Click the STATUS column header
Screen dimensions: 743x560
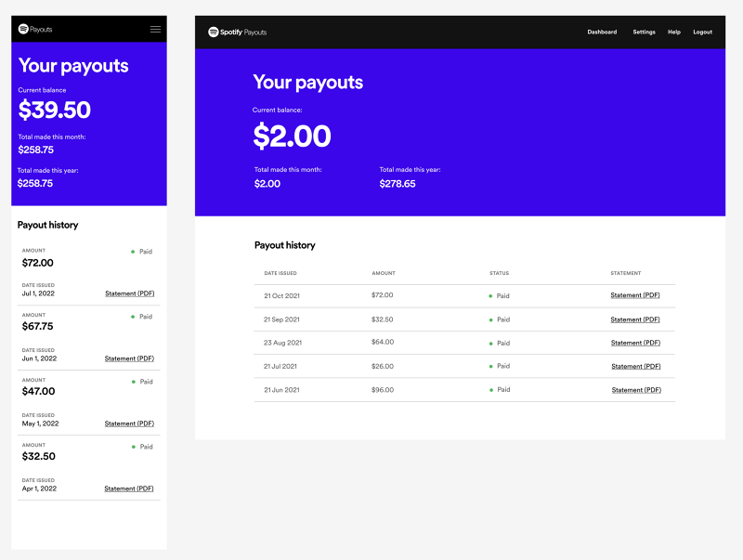pyautogui.click(x=499, y=273)
